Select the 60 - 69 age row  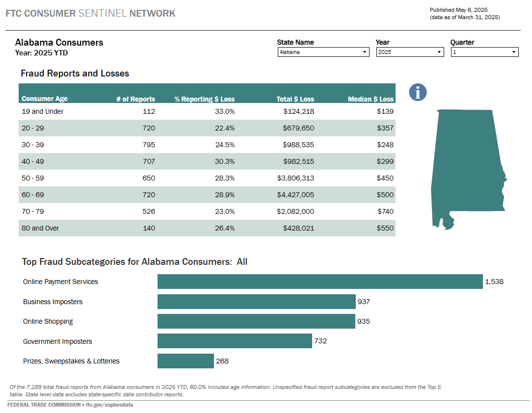point(206,195)
